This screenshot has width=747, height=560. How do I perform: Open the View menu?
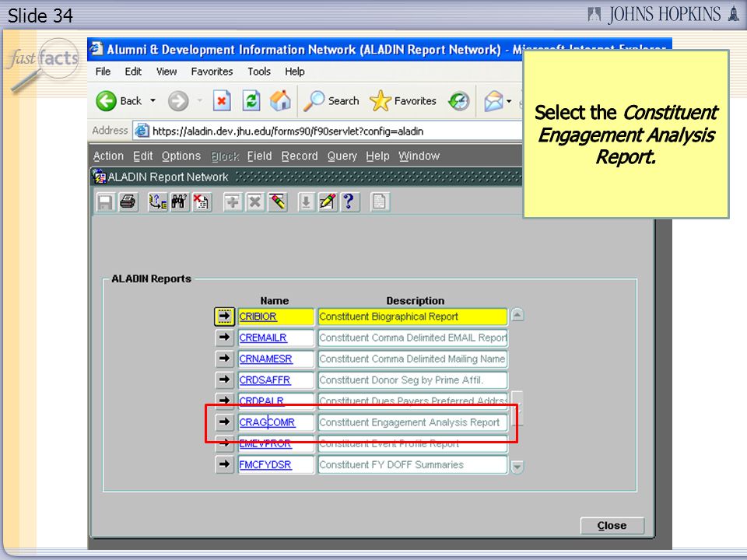(167, 72)
